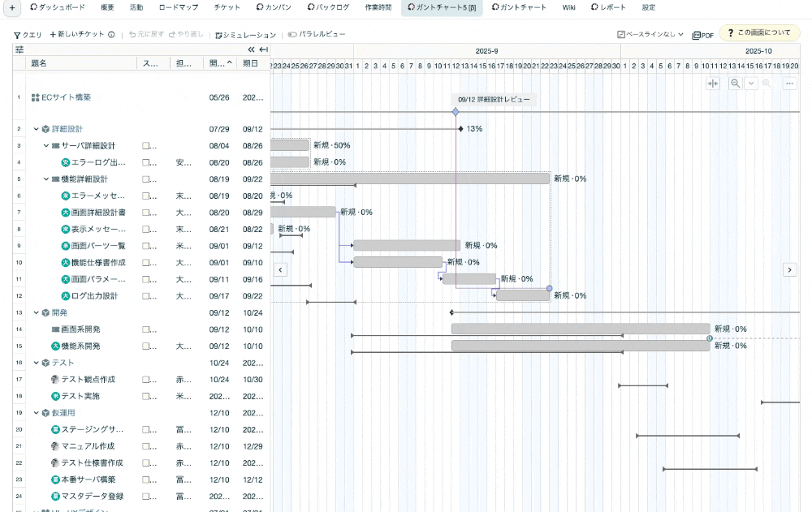Switch to the バックログ tab
The height and width of the screenshot is (512, 812).
[328, 7]
